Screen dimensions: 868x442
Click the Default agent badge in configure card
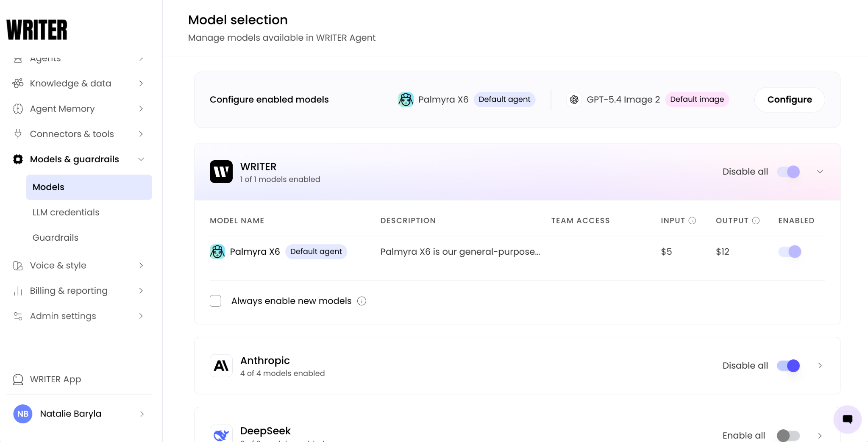pyautogui.click(x=504, y=100)
